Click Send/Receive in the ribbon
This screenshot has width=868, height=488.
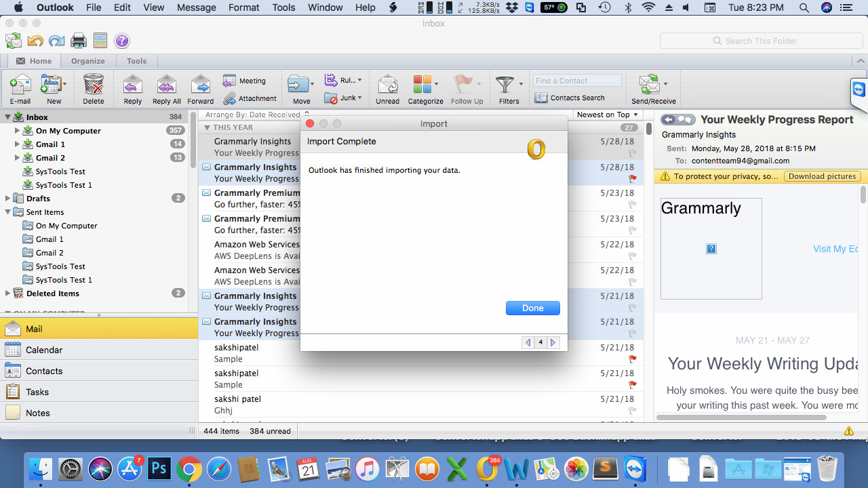(x=654, y=89)
